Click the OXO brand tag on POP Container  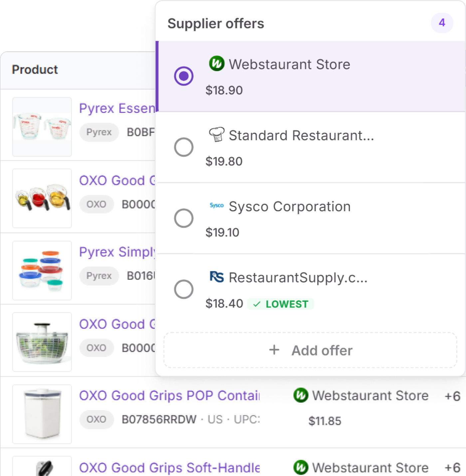(96, 419)
